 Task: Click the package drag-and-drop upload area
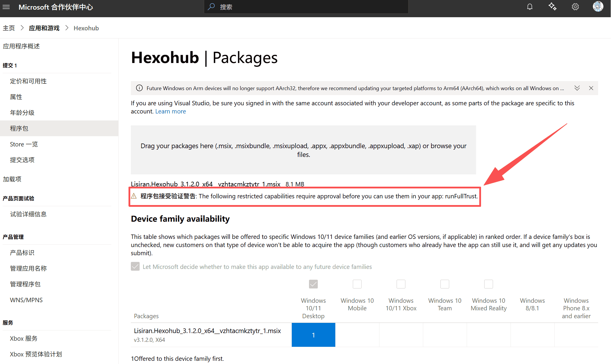[303, 150]
